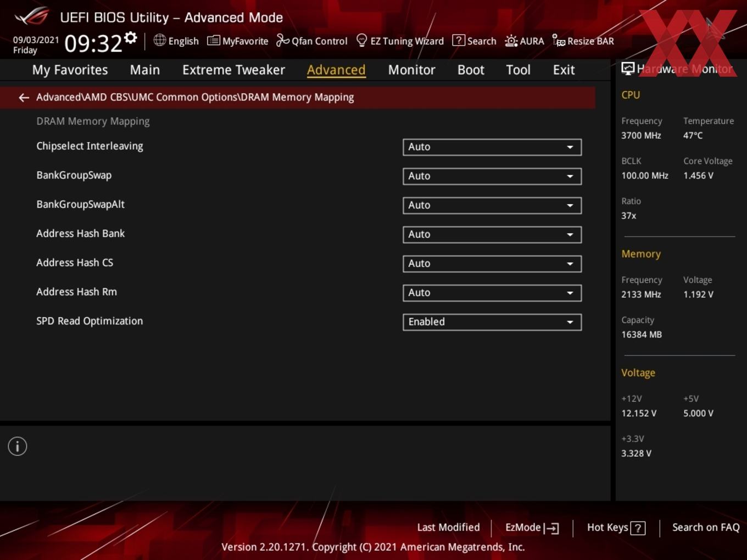Click Search on FAQ link
Image resolution: width=747 pixels, height=560 pixels.
point(706,528)
